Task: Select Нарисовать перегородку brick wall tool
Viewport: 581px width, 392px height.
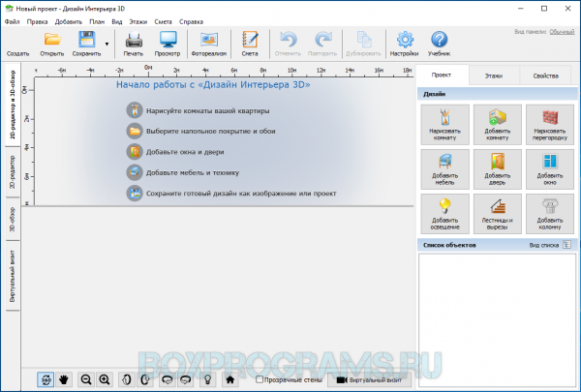Action: [x=550, y=125]
